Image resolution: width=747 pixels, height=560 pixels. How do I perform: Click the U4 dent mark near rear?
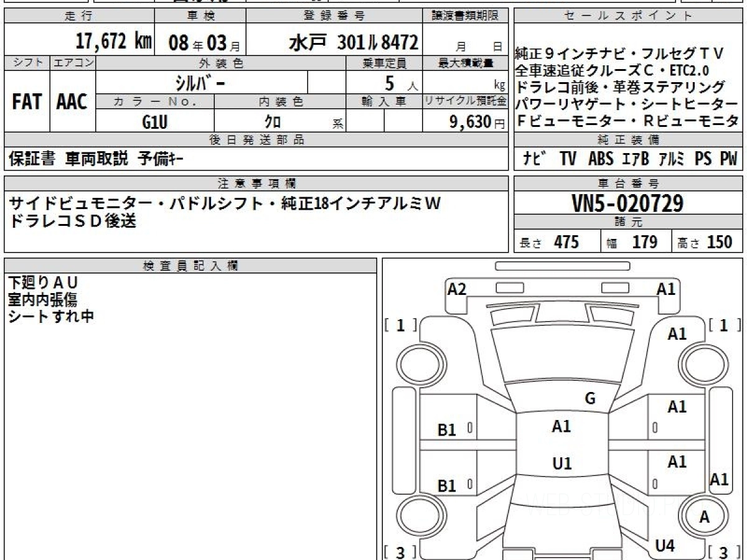click(x=665, y=546)
